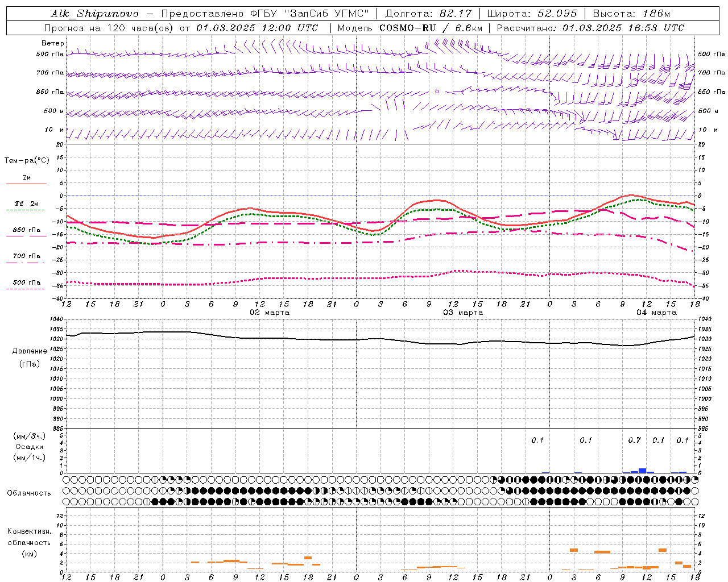Click the Td 2м legend entry
The height and width of the screenshot is (582, 728).
tap(27, 203)
